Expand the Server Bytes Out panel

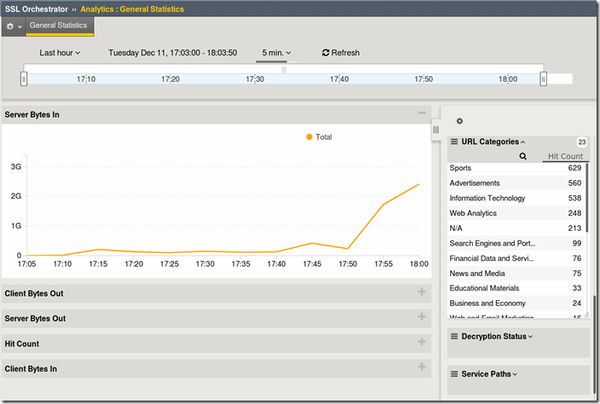tap(422, 318)
